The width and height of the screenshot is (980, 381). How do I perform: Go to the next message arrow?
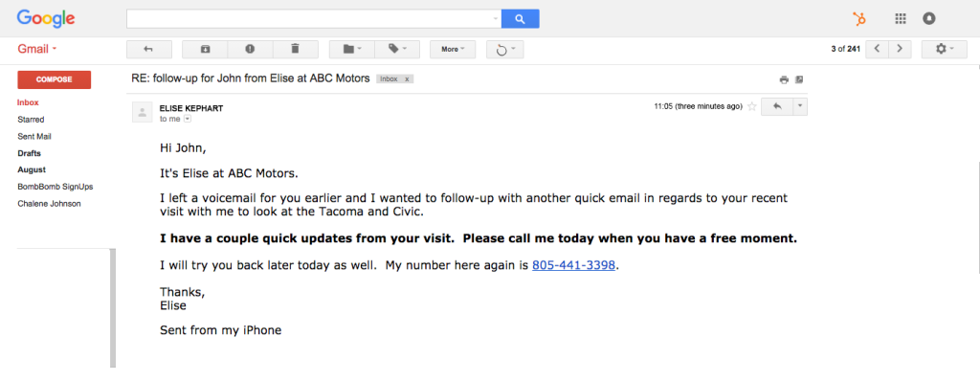pyautogui.click(x=900, y=49)
